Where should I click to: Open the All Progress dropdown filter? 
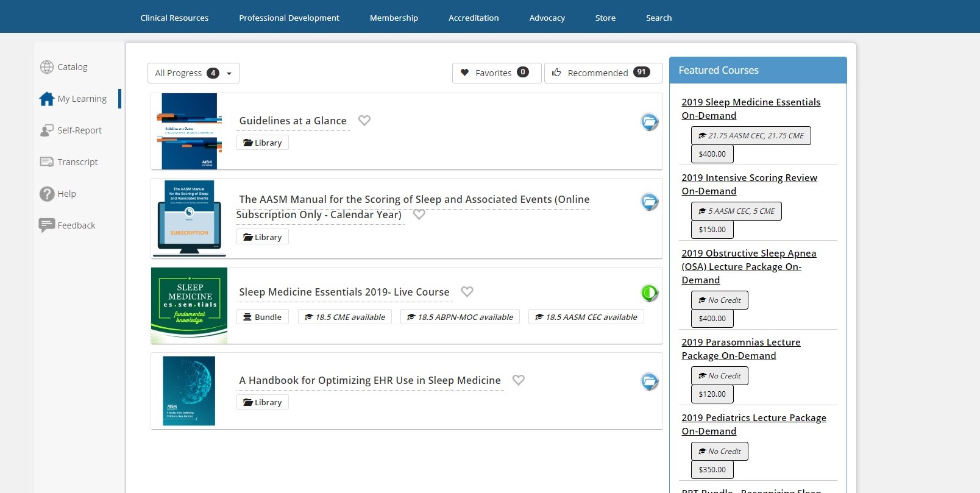click(193, 73)
